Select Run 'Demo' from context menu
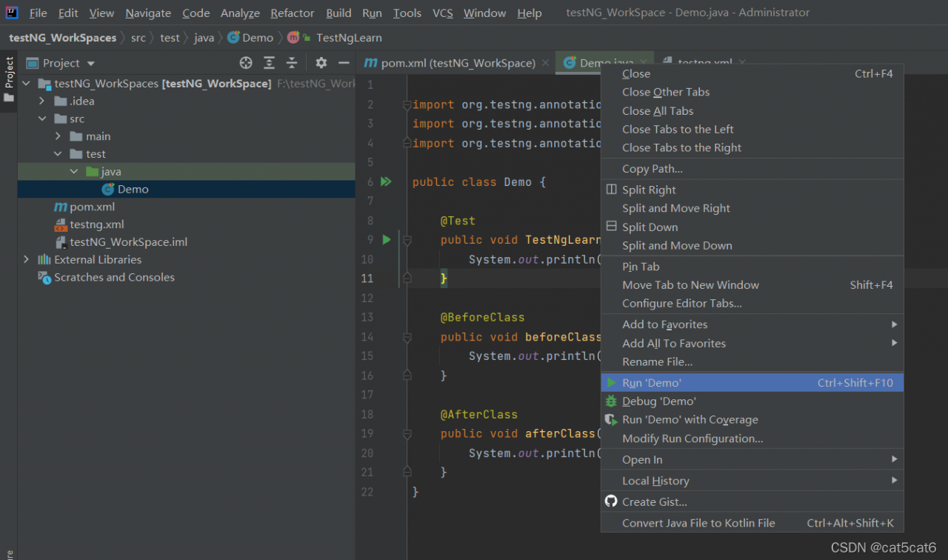The image size is (948, 560). click(752, 383)
